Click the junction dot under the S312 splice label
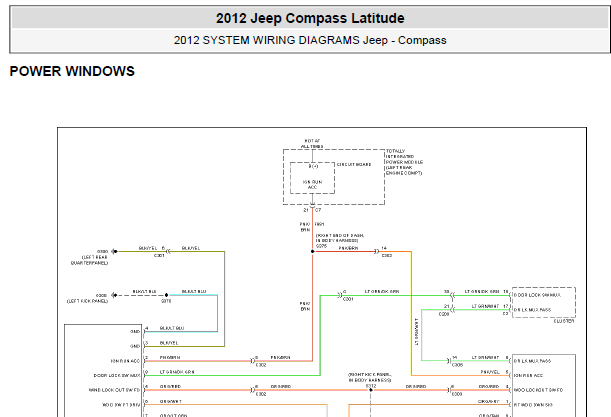 tap(371, 390)
